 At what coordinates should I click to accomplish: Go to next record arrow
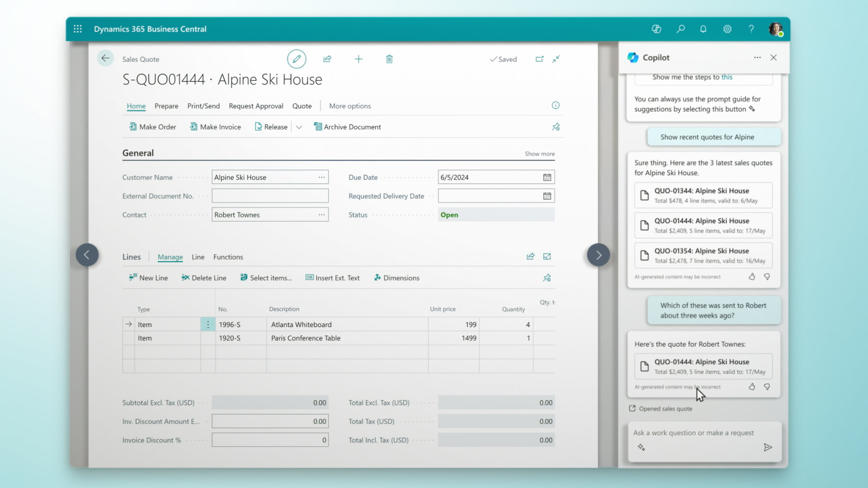598,255
